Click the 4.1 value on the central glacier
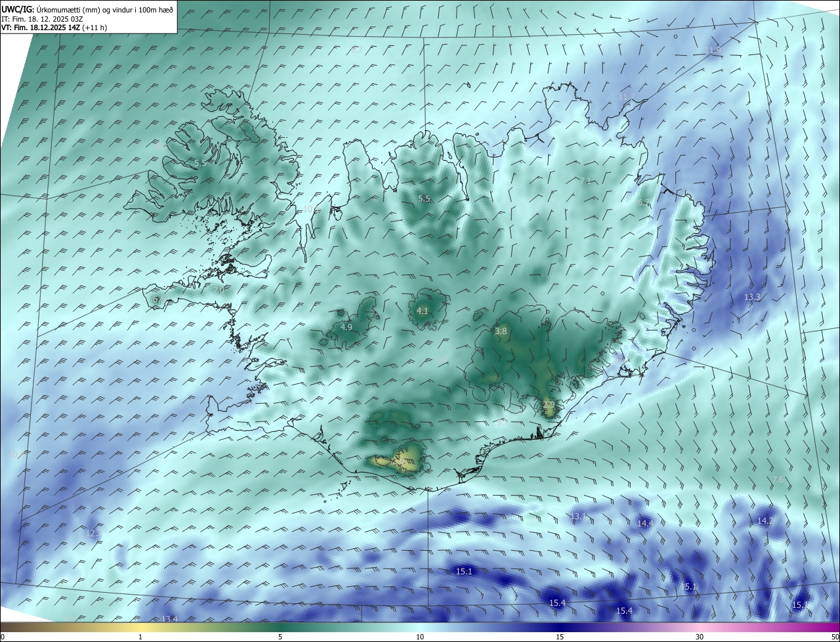840x642 pixels. (423, 310)
